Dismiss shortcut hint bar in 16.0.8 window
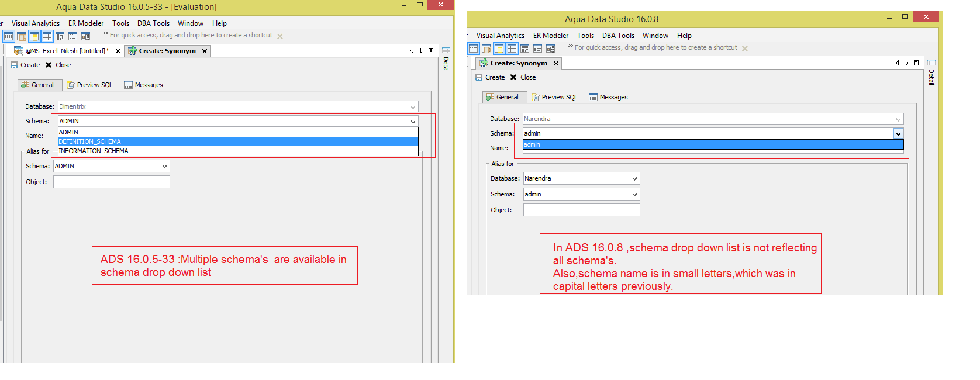The width and height of the screenshot is (980, 380). 745,49
